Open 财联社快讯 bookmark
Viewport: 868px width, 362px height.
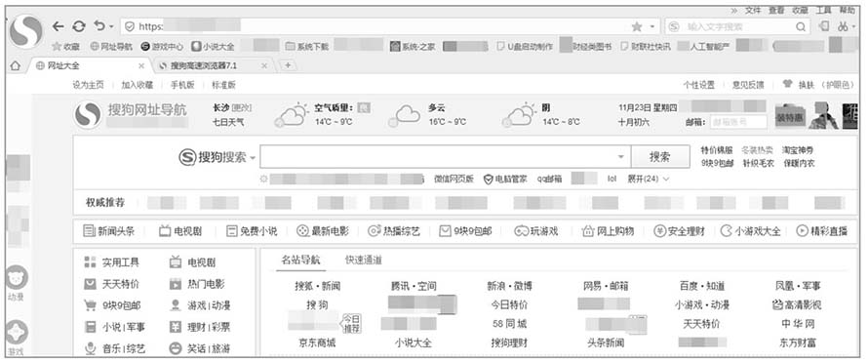tap(646, 47)
